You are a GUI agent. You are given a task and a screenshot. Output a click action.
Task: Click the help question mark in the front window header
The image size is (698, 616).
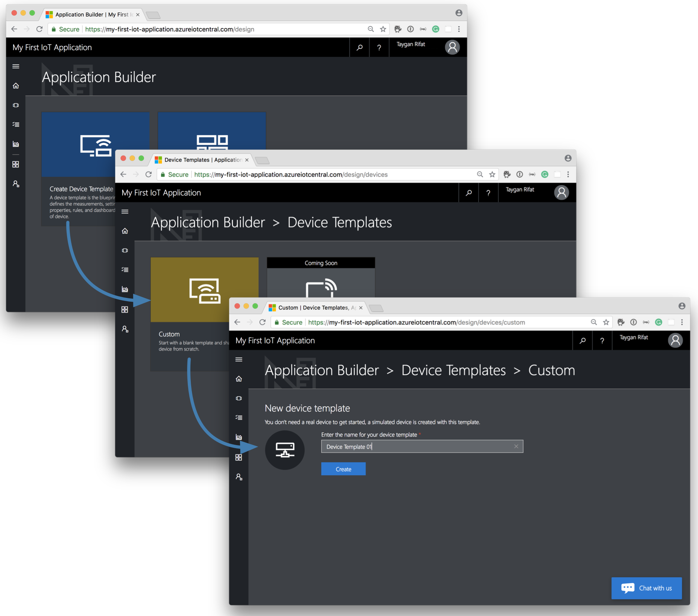point(602,340)
